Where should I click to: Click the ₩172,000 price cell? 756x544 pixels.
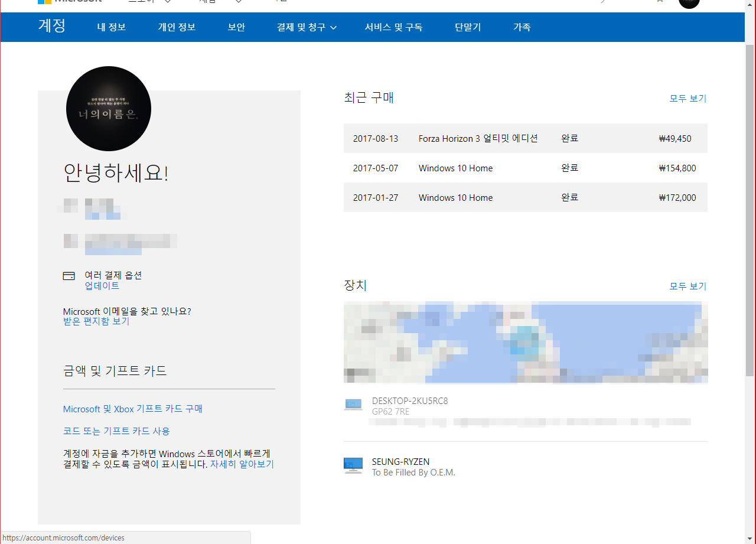pyautogui.click(x=677, y=198)
